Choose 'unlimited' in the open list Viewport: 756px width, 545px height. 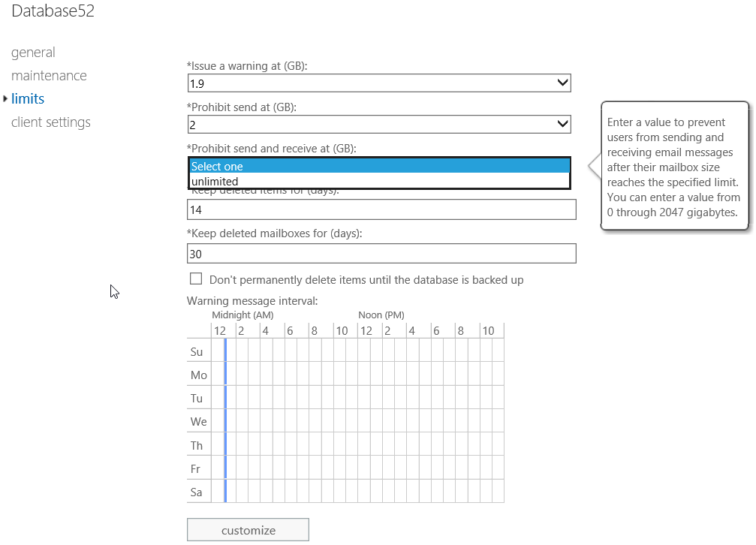379,181
